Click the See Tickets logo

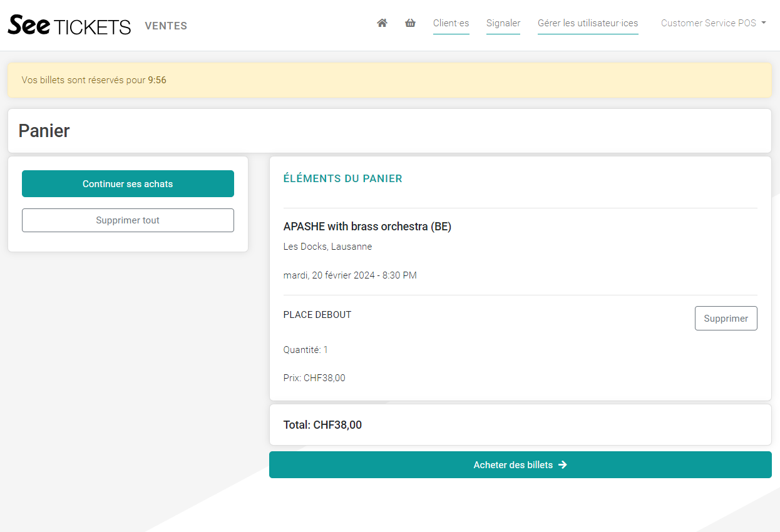69,25
